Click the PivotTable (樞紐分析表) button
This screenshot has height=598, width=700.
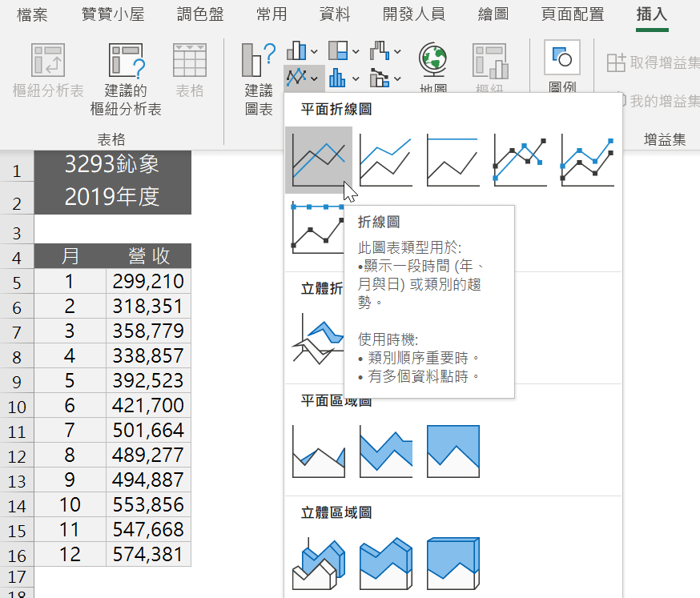[48, 70]
